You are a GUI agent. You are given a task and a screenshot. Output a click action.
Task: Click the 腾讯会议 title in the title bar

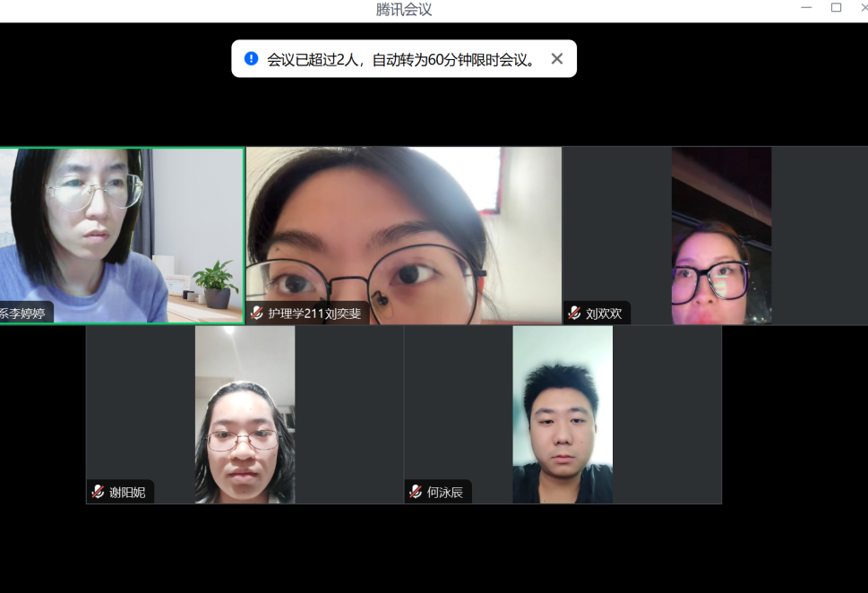(404, 10)
